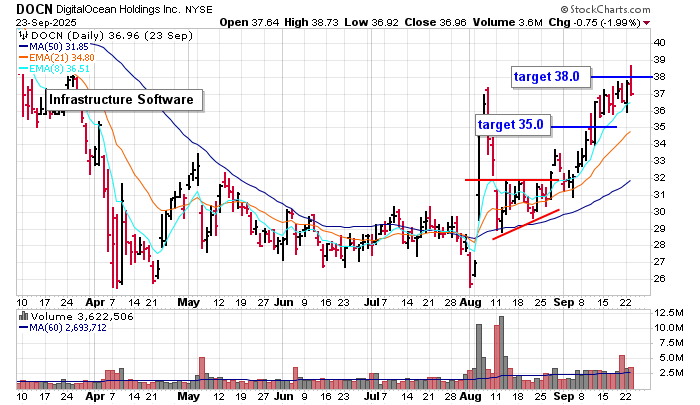Click the volume bars icon in legend
700x405 pixels.
[x=23, y=315]
